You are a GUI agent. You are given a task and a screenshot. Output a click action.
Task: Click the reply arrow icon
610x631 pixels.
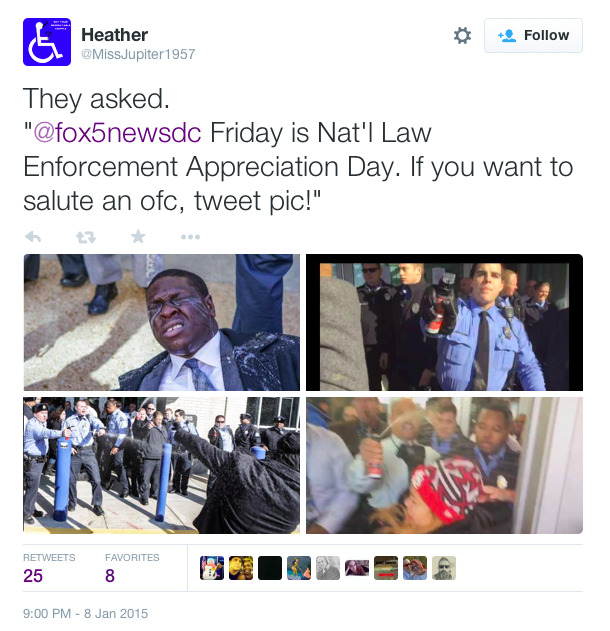click(x=33, y=237)
